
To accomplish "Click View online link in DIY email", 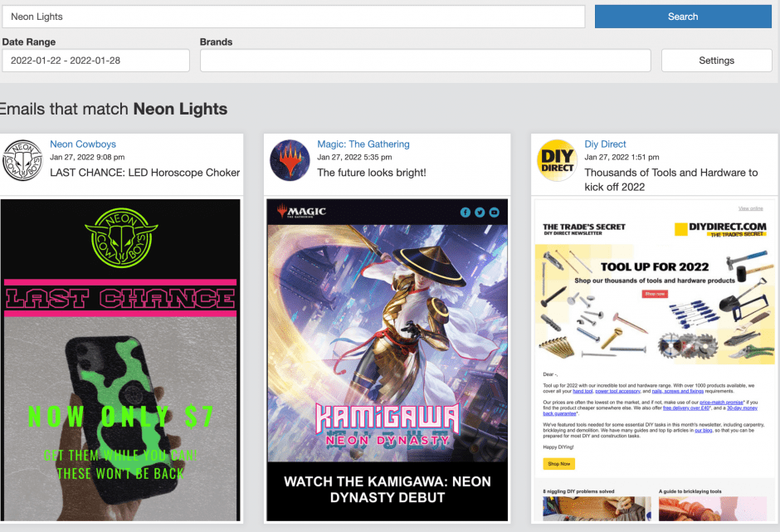I will [751, 208].
